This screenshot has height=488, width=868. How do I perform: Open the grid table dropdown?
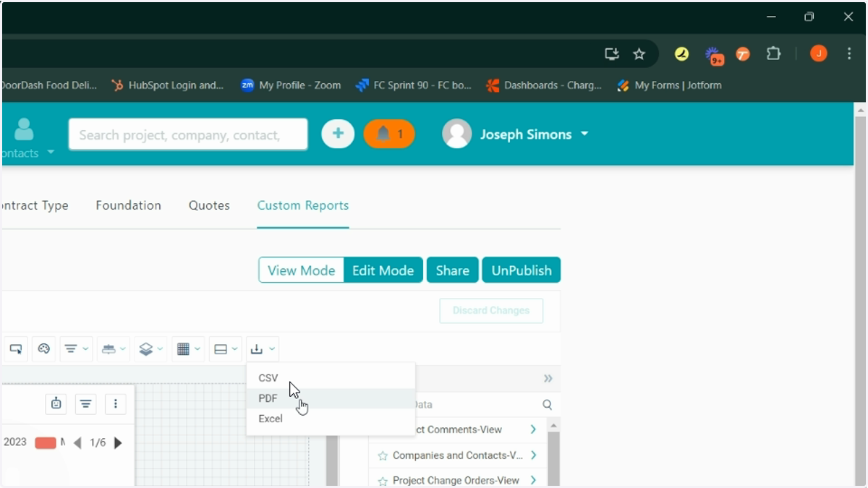(188, 349)
